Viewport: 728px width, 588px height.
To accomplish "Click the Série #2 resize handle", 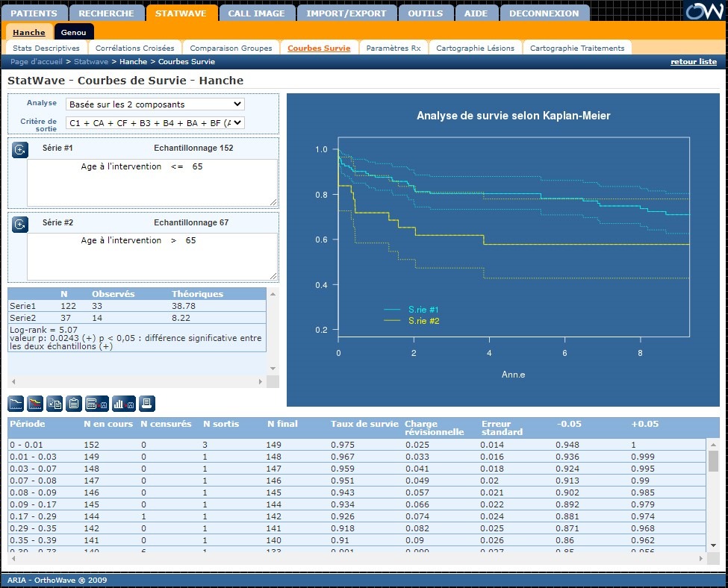I will click(273, 276).
